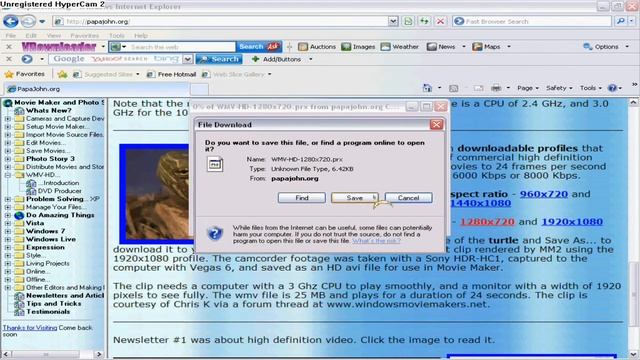
Task: Select Whats New? in the tree
Action: click(x=49, y=111)
